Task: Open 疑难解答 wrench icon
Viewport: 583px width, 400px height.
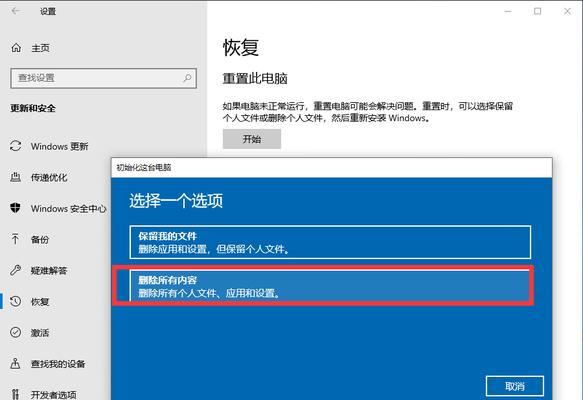Action: (16, 270)
